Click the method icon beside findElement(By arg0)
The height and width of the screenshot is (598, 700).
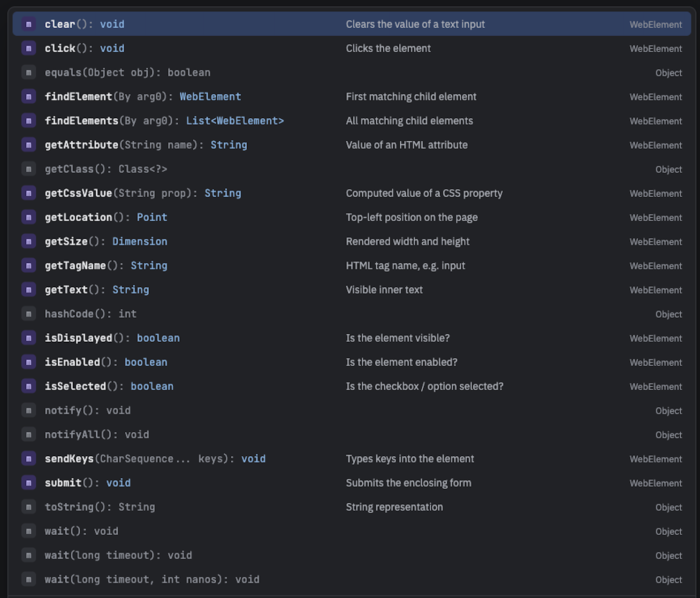pos(29,97)
